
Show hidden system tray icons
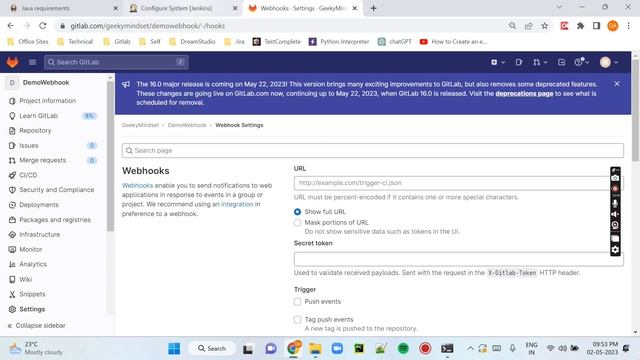click(x=470, y=349)
